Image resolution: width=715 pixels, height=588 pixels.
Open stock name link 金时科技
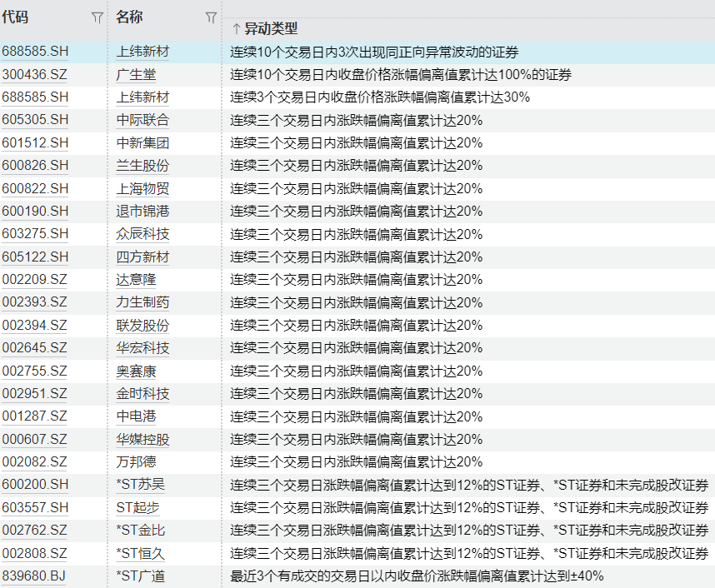142,393
